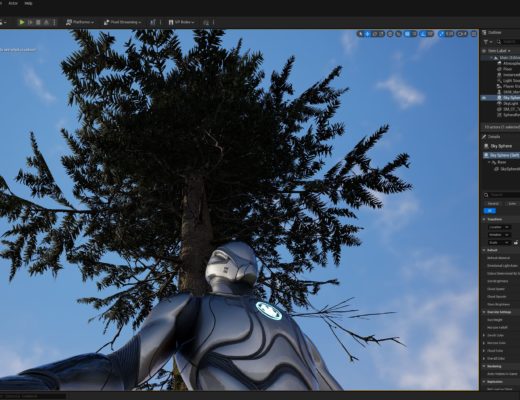Toggle scale snapping in viewport
Screen dimensions: 520x400
[x=441, y=34]
